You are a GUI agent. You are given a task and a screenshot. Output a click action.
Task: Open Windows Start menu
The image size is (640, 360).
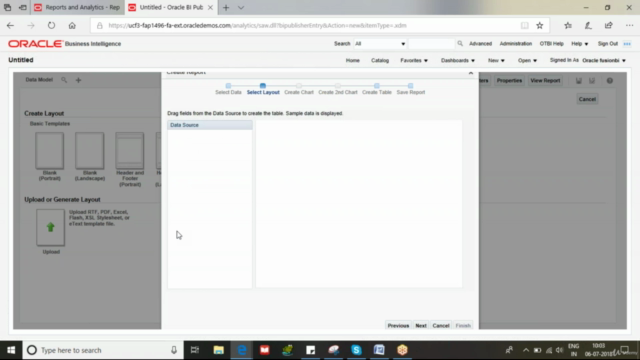click(x=11, y=350)
